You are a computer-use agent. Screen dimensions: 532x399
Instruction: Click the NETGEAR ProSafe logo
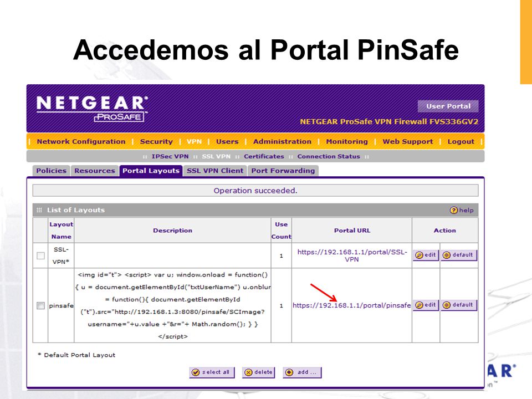(x=92, y=109)
